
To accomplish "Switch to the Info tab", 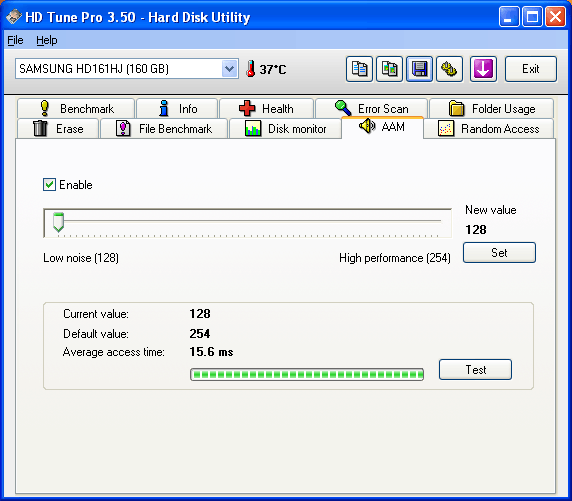I will (x=177, y=109).
